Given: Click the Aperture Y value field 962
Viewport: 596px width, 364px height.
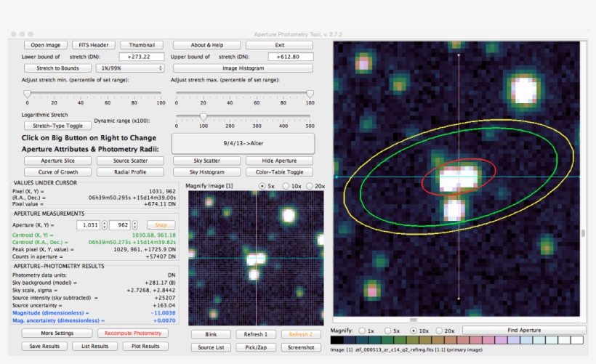Looking at the screenshot, I should pyautogui.click(x=120, y=225).
